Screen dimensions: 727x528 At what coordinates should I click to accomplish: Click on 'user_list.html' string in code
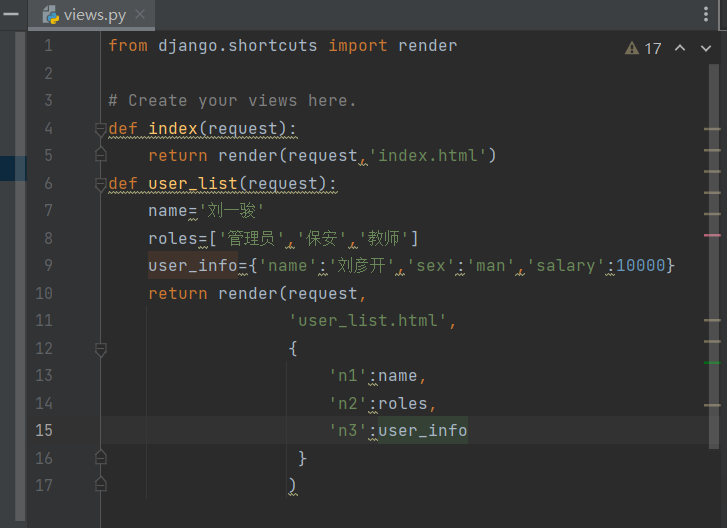tap(372, 321)
